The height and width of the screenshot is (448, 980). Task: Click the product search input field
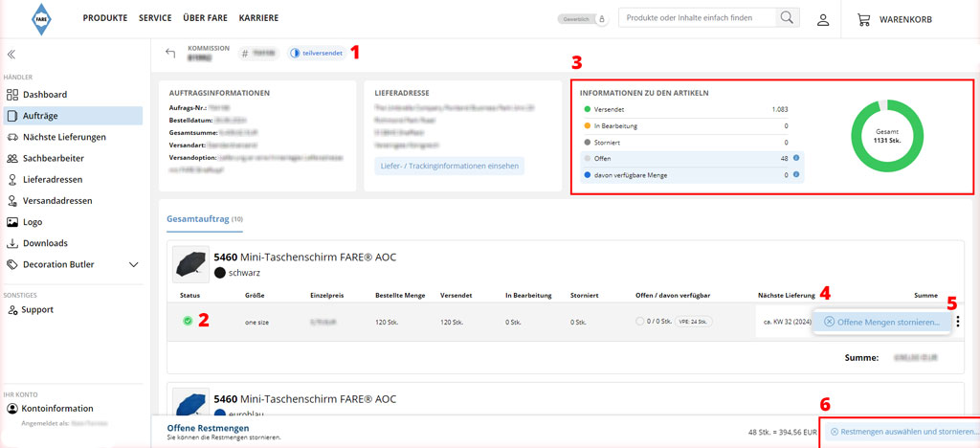[698, 17]
